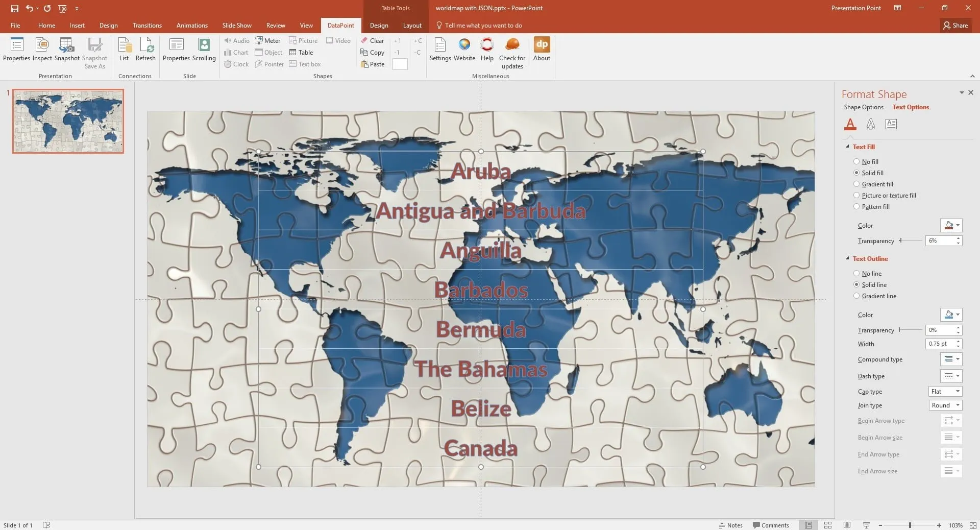980x530 pixels.
Task: Click the Refresh connections icon
Action: [145, 46]
